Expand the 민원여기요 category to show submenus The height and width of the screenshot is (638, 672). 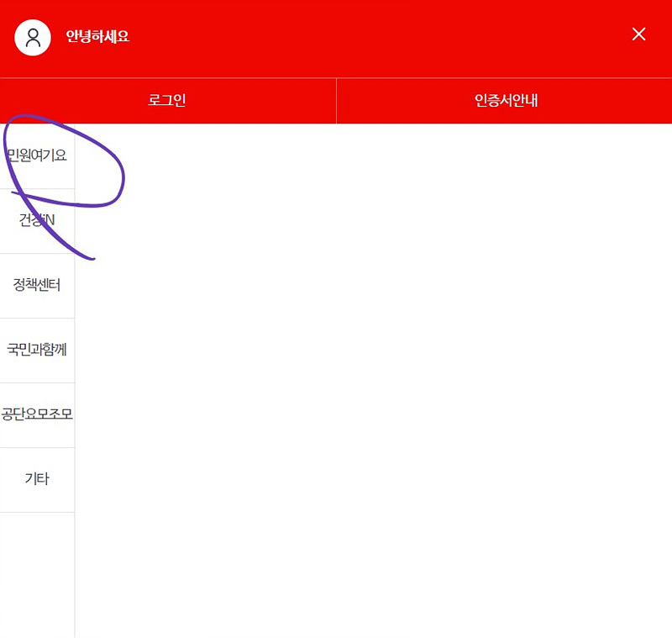37,156
